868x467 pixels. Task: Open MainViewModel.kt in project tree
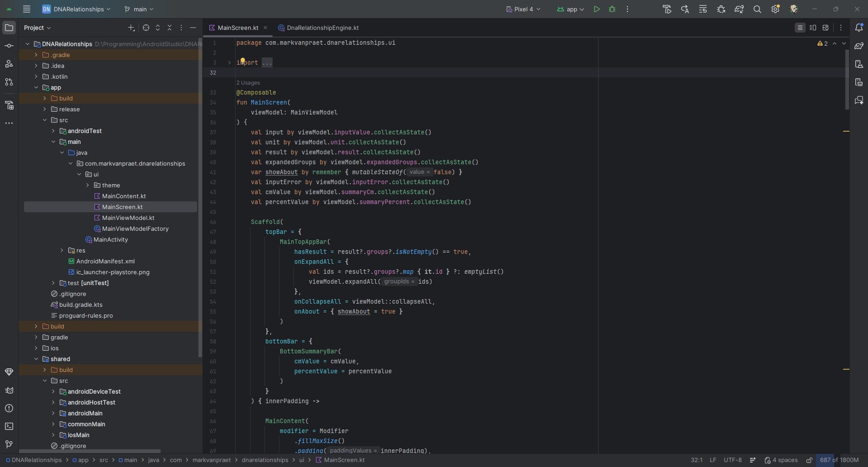tap(128, 218)
